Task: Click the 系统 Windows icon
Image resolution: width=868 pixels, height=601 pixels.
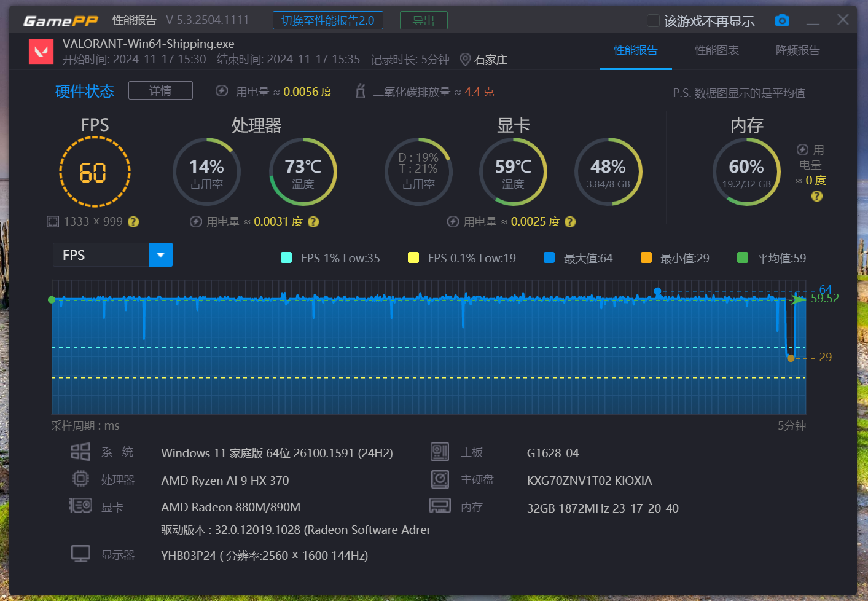Action: (80, 452)
